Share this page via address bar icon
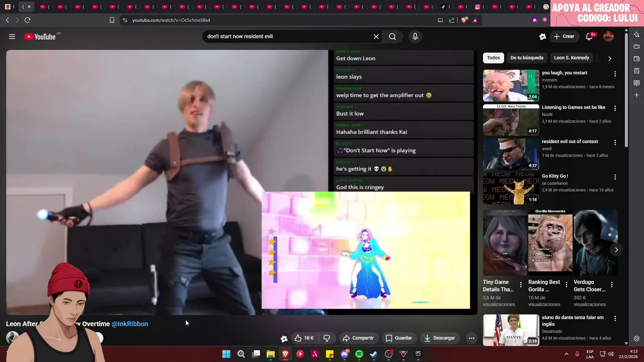 click(x=451, y=20)
